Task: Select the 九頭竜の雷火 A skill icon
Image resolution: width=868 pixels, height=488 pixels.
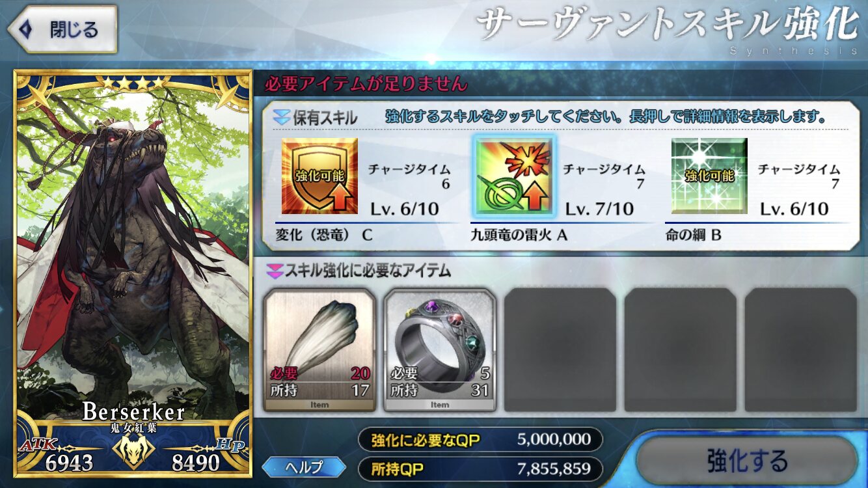Action: click(514, 176)
